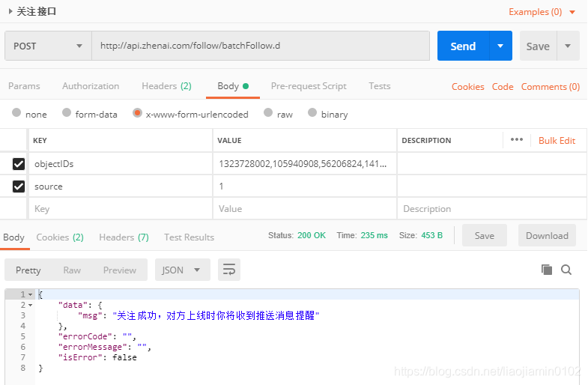Select the x-www-form-urlencoded body type
588x385 pixels.
tap(137, 112)
